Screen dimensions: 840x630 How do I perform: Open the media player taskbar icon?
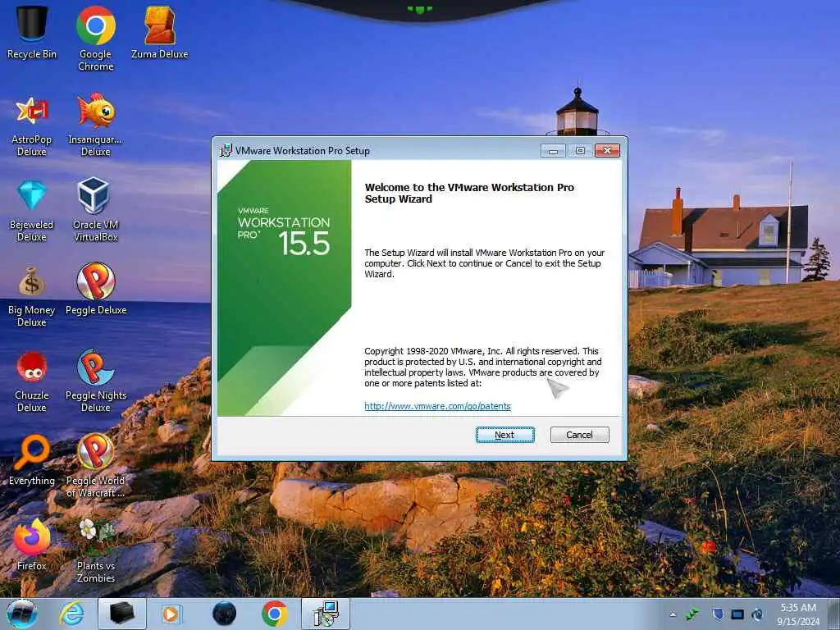click(171, 614)
